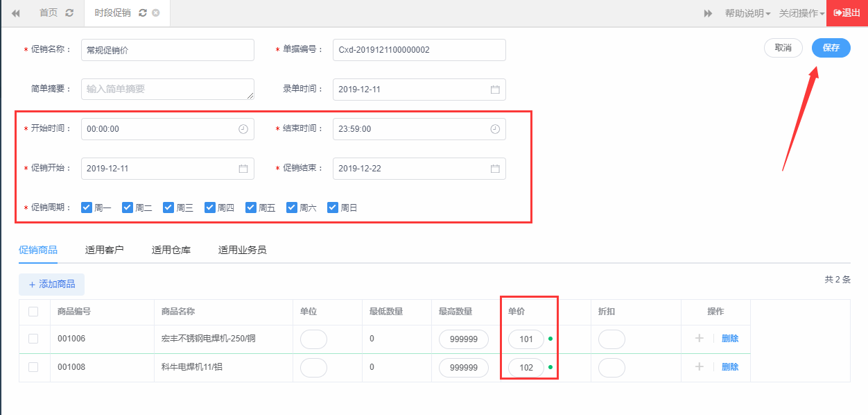Click the 单位 field in row 001006
The image size is (868, 415).
[313, 339]
